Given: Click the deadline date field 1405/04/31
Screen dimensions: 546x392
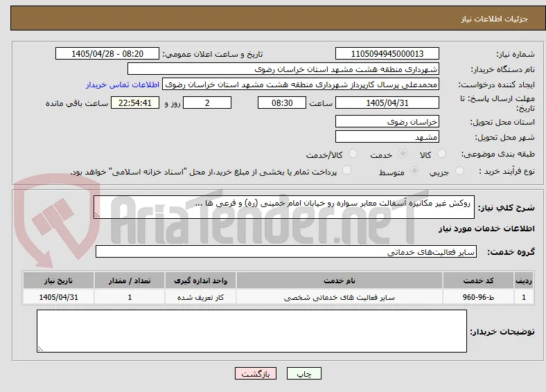Looking at the screenshot, I should click(x=387, y=103).
